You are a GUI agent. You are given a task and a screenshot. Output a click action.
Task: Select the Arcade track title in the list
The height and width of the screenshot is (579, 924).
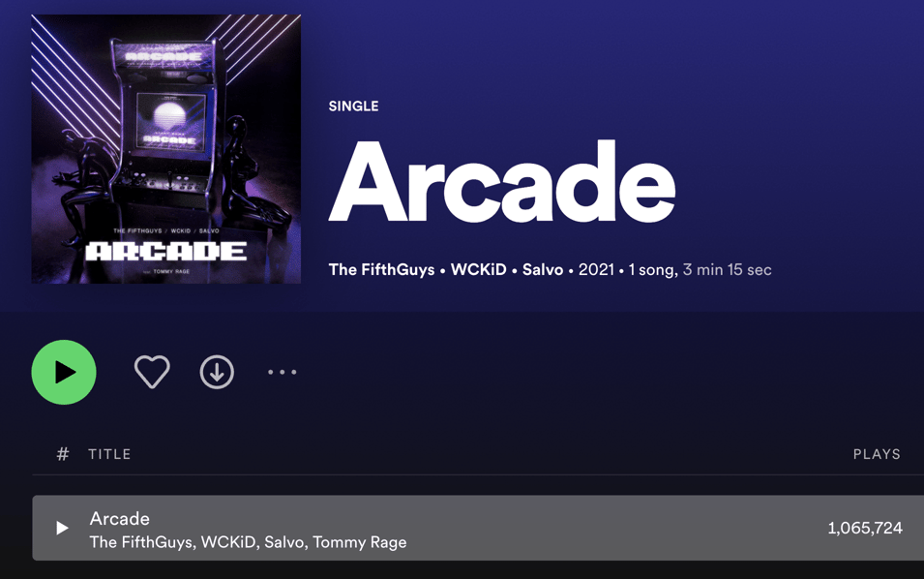[120, 518]
